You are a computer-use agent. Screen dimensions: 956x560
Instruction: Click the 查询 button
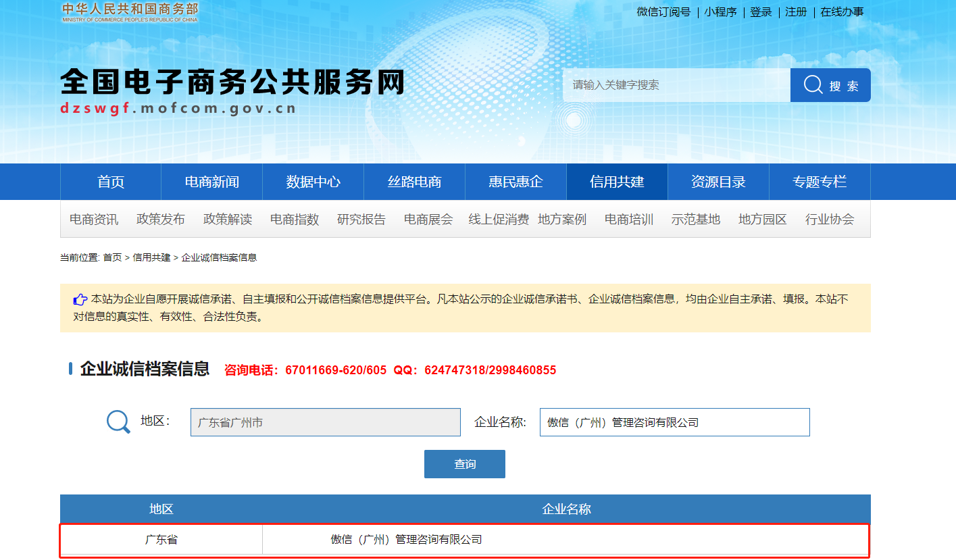(465, 464)
